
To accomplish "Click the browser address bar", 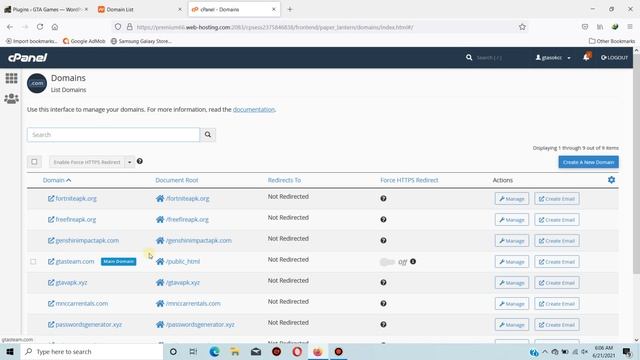I will pos(320,27).
